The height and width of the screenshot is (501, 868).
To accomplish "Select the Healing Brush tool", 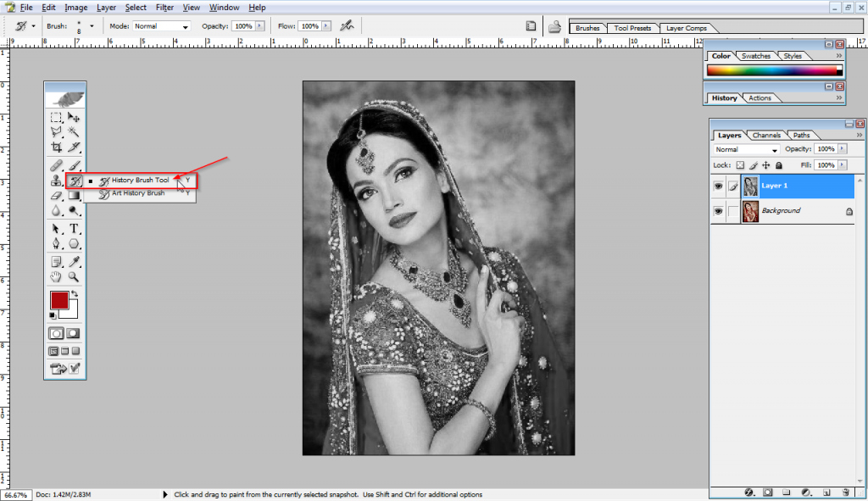I will (x=56, y=165).
